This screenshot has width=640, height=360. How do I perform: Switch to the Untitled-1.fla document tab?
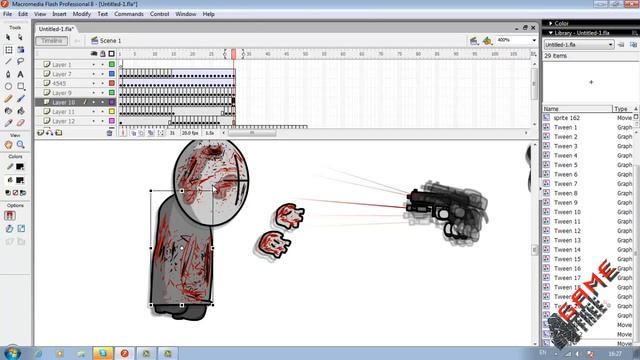coord(56,29)
